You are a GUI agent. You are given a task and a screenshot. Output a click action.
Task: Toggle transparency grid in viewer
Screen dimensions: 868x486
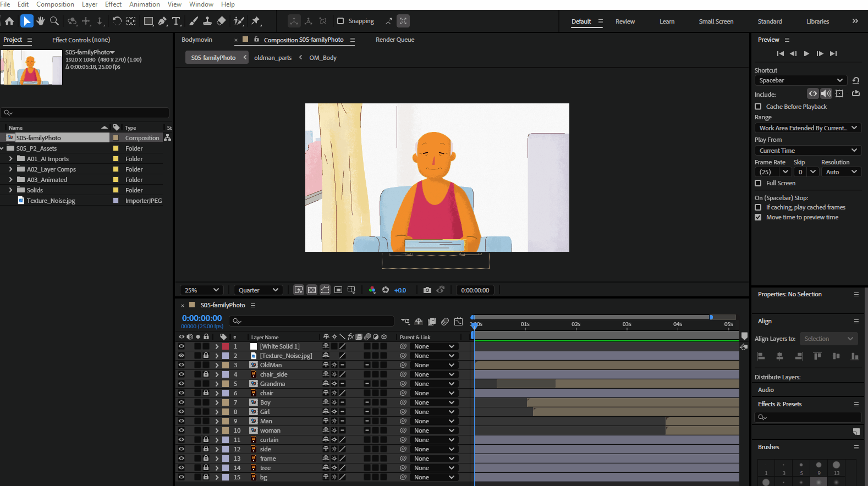pyautogui.click(x=312, y=290)
